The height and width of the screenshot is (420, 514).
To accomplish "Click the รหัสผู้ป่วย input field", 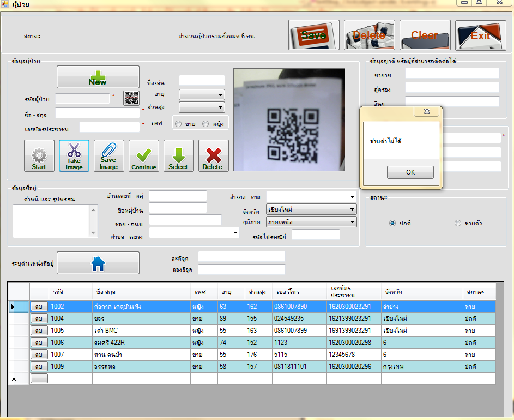I will point(83,98).
